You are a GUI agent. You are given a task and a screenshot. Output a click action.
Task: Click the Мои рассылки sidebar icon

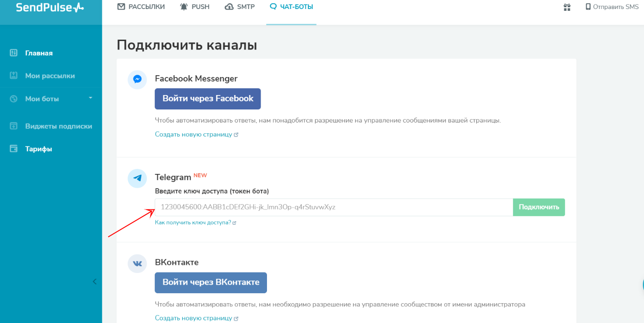pos(14,75)
